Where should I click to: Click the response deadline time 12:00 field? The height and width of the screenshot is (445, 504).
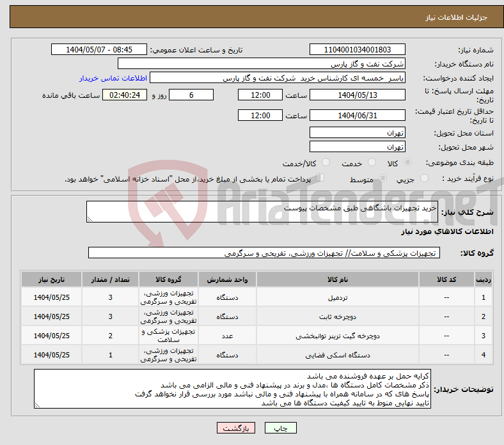point(260,95)
